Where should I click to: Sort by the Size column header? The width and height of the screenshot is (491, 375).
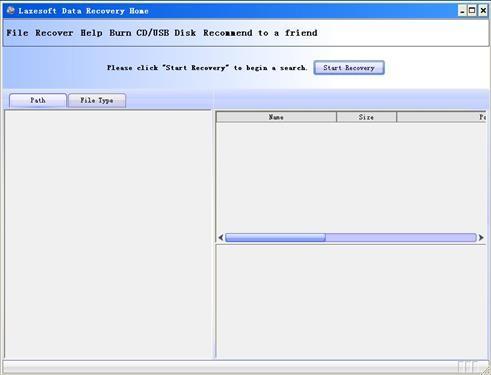pyautogui.click(x=366, y=117)
